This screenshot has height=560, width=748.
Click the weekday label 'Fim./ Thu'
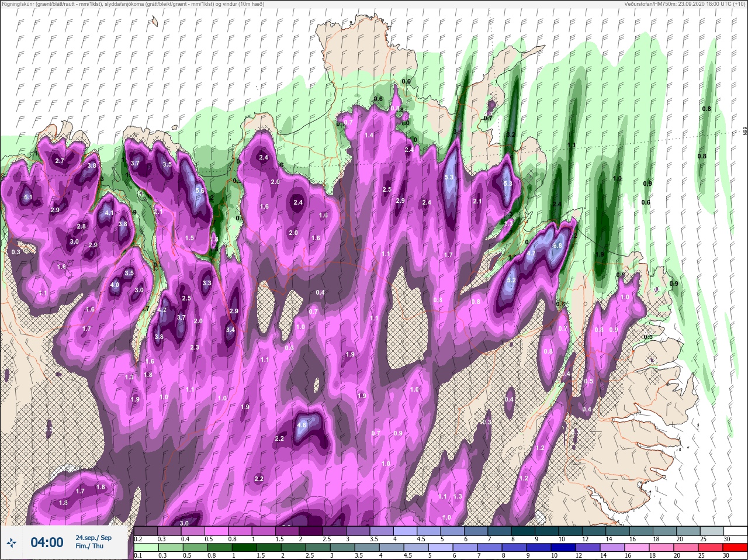(89, 546)
